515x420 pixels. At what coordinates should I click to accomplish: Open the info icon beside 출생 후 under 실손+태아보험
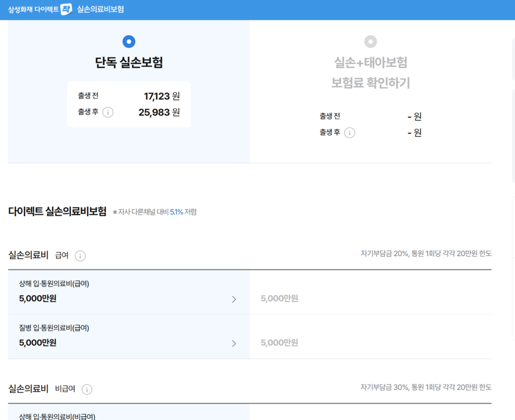[351, 133]
